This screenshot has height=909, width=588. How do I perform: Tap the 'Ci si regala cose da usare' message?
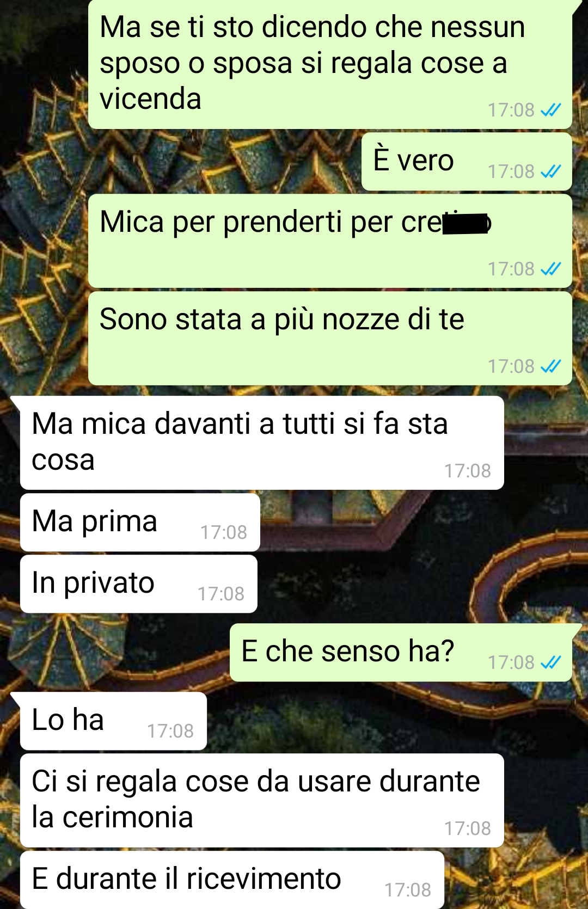click(x=262, y=800)
